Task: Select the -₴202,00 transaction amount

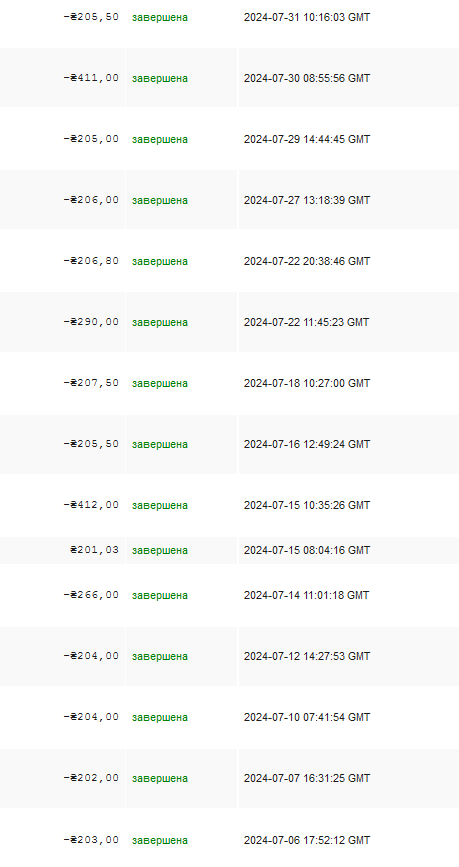Action: (91, 778)
